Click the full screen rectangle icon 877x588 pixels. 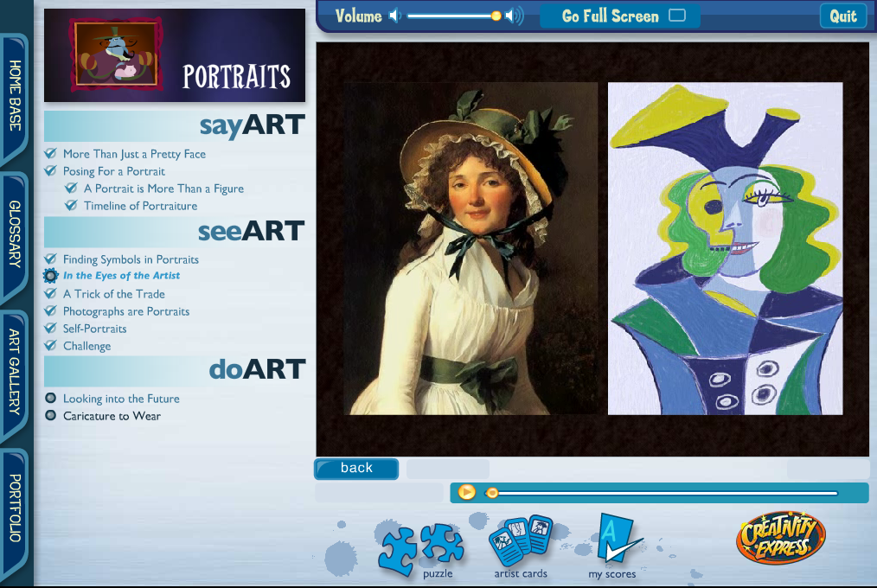pos(677,15)
